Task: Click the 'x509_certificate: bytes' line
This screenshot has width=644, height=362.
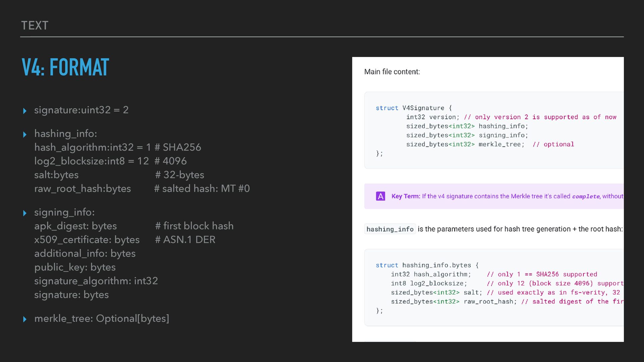Action: coord(87,240)
